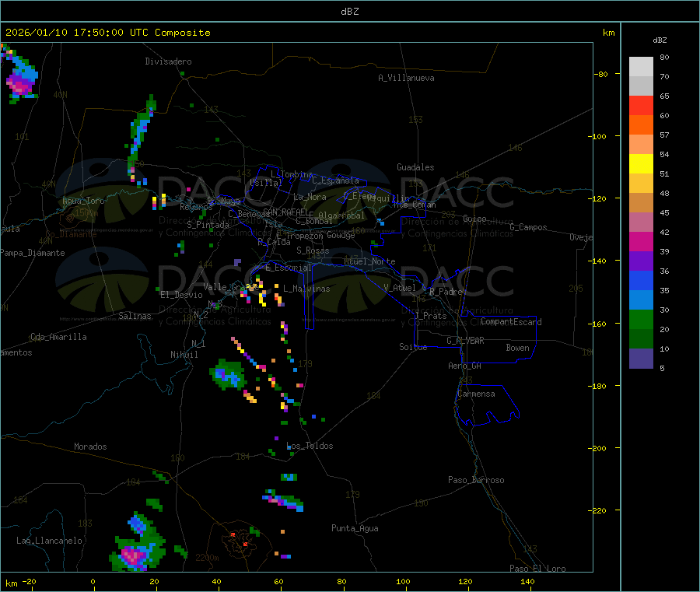Viewport: 700px width, 592px height.
Task: Click the J_Prats location label
Action: coord(431,315)
